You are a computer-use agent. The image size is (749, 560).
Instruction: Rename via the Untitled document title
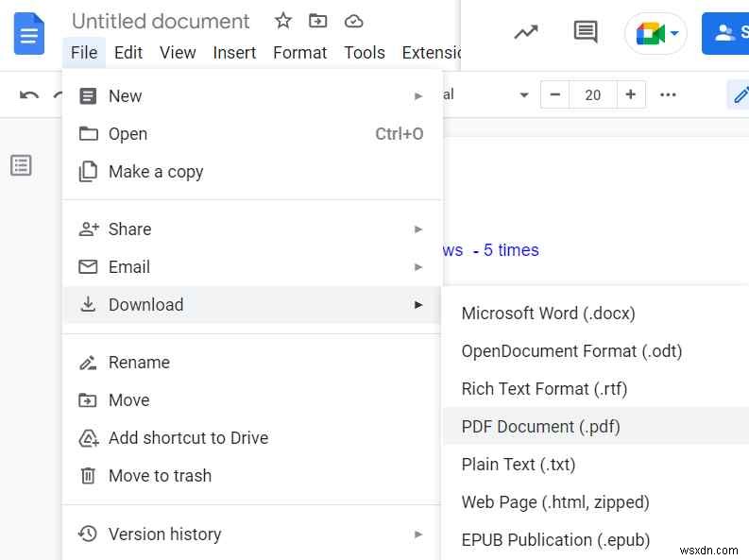161,22
